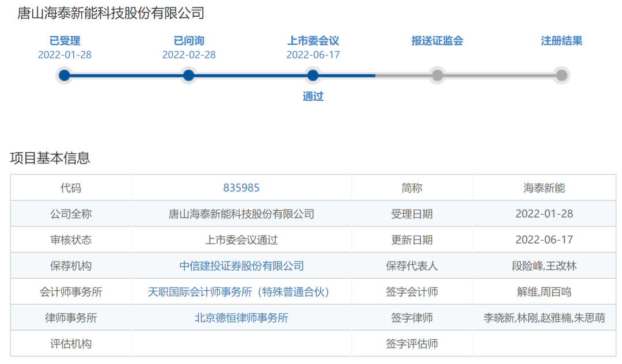Click the 受理日期 label cell
Viewport: 622px width, 364px height.
[412, 214]
